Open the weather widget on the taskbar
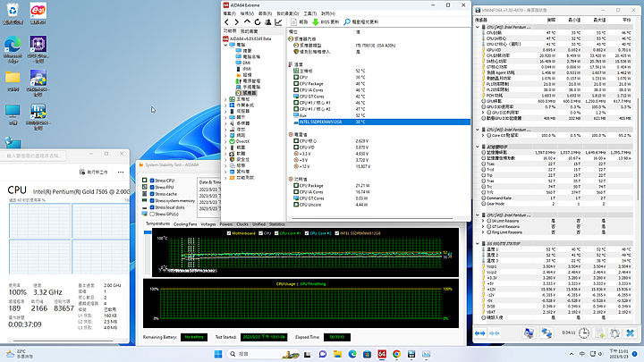This screenshot has width=644, height=362. [x=20, y=354]
